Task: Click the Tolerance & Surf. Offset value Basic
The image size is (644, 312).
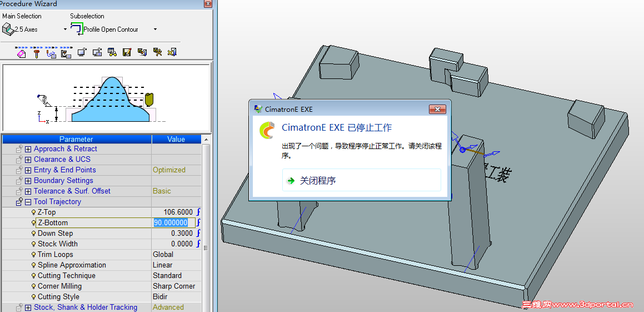Action: click(x=162, y=191)
